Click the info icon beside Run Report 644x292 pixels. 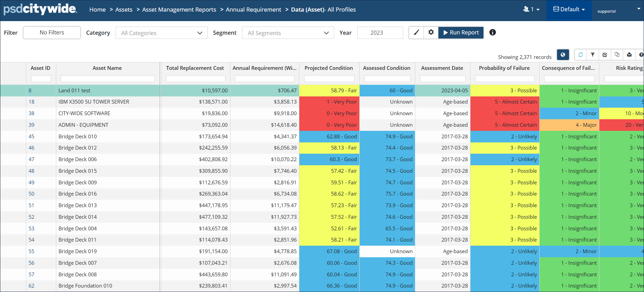coord(492,32)
